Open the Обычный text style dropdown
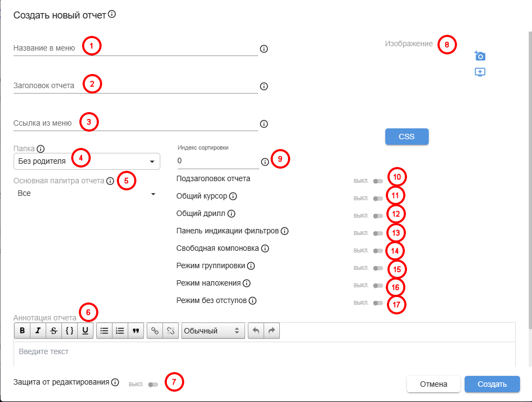This screenshot has height=402, width=532. [212, 330]
